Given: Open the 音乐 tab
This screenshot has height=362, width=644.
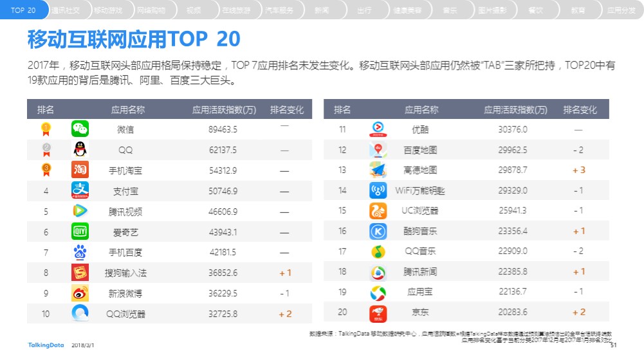Looking at the screenshot, I should (x=450, y=10).
